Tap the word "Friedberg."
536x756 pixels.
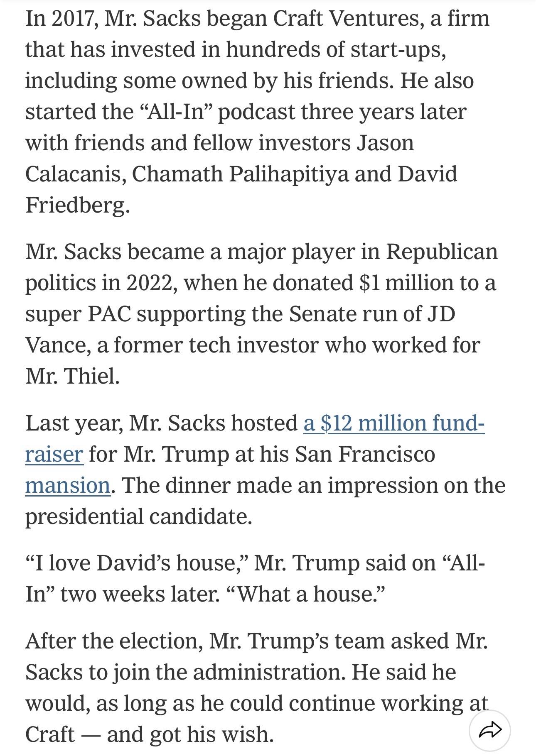pyautogui.click(x=77, y=205)
